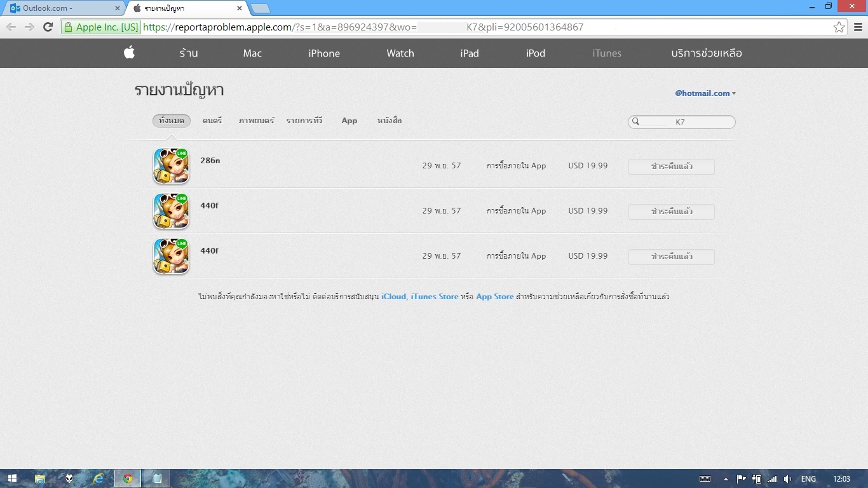Viewport: 868px width, 488px height.
Task: Open iPhone in Apple navigation
Action: point(324,53)
